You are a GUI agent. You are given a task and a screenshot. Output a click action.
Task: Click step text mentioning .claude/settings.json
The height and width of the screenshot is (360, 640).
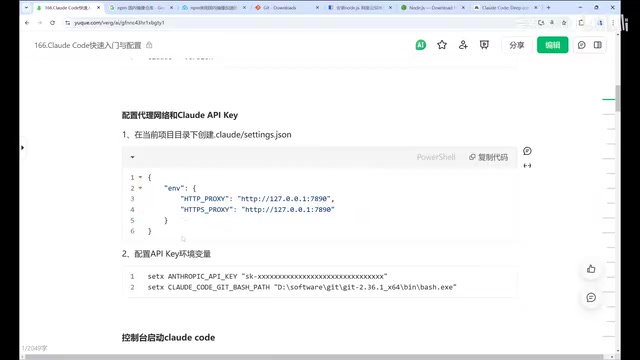[207, 135]
